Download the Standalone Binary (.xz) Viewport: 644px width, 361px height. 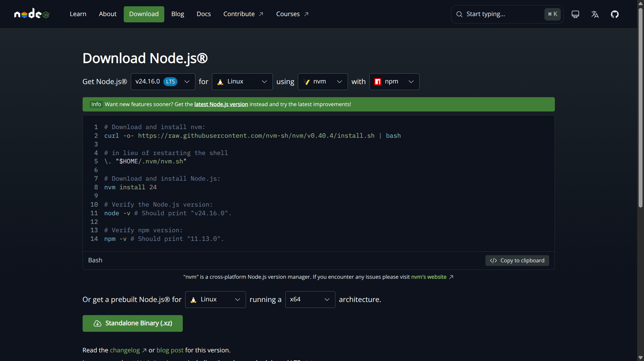pyautogui.click(x=133, y=323)
